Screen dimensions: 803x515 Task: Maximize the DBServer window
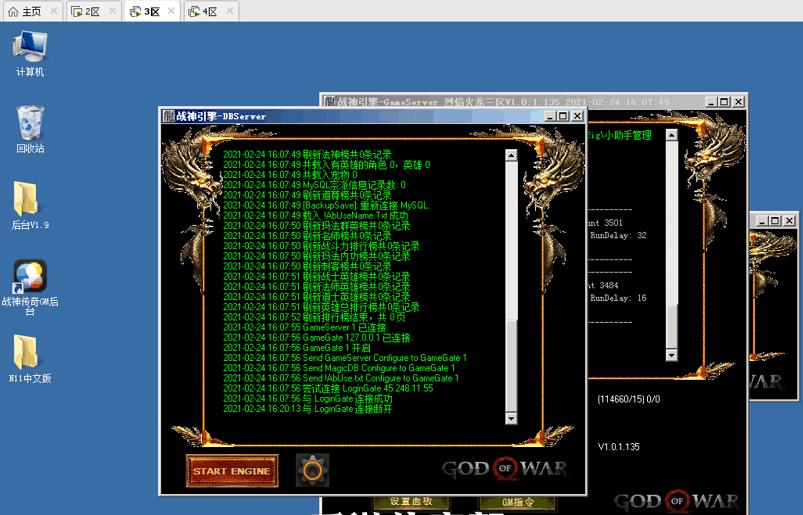(563, 116)
